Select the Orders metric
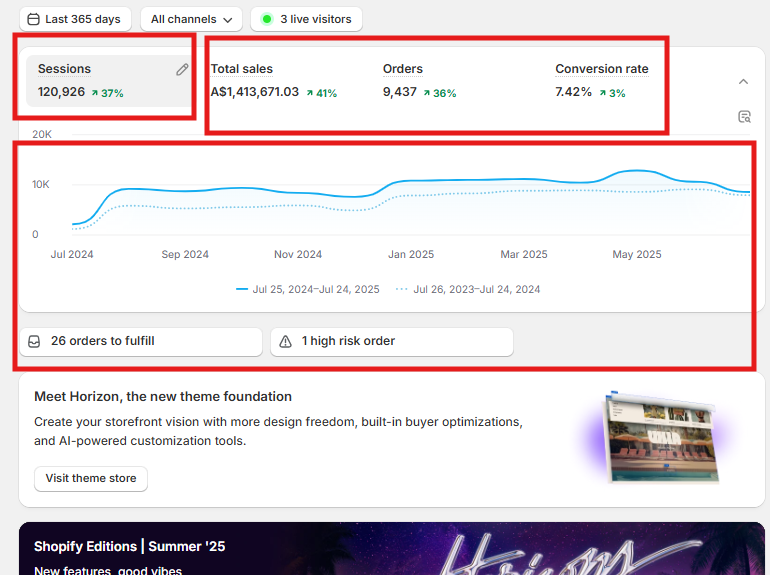Screen dimensions: 770x575 403,69
